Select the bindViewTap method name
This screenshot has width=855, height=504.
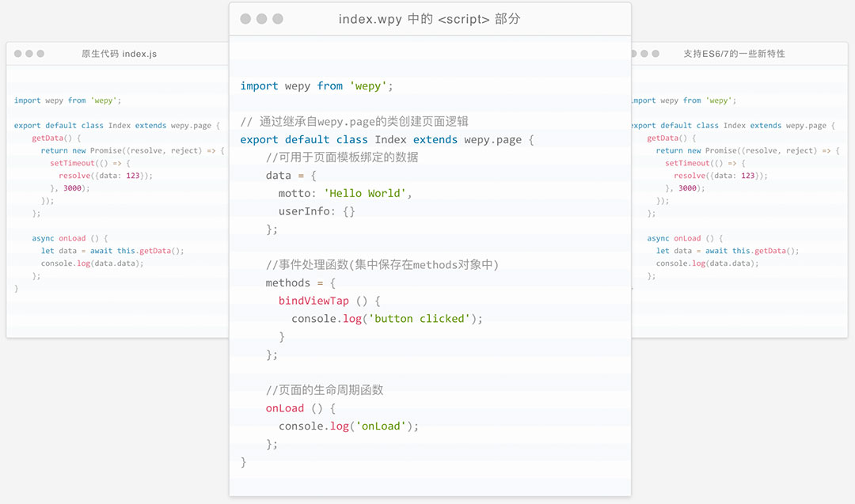point(313,301)
